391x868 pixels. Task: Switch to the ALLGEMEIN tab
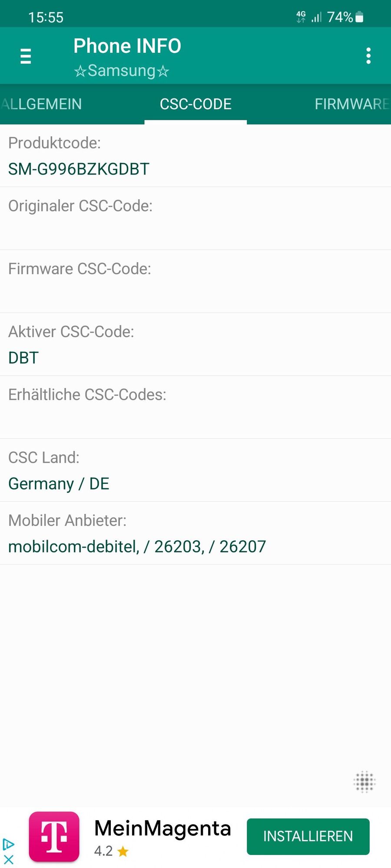tap(42, 104)
